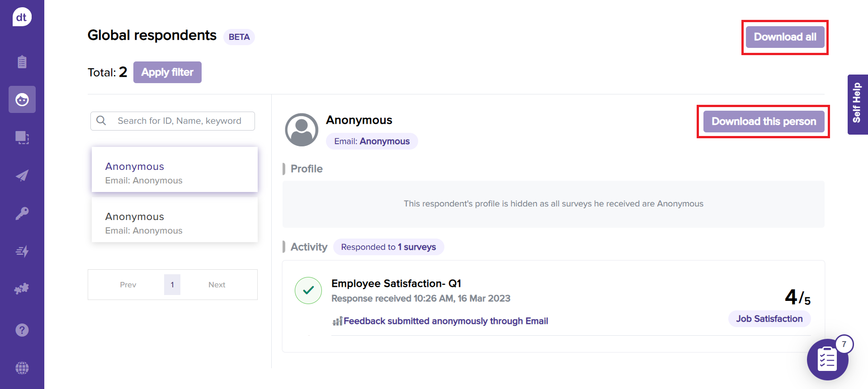Click Next in the pagination
This screenshot has width=868, height=389.
point(217,285)
